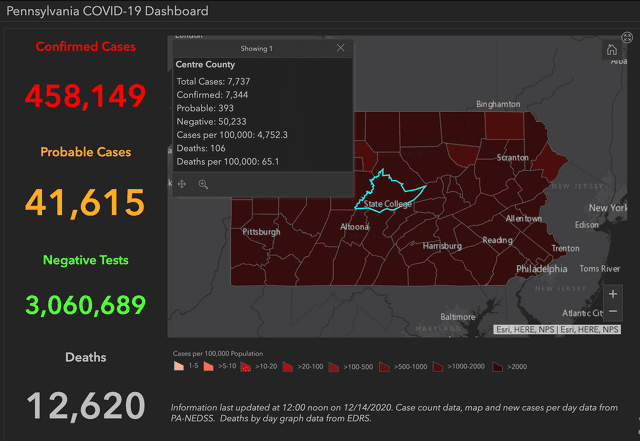640x441 pixels.
Task: Click the Negative Tests heading
Action: [86, 260]
